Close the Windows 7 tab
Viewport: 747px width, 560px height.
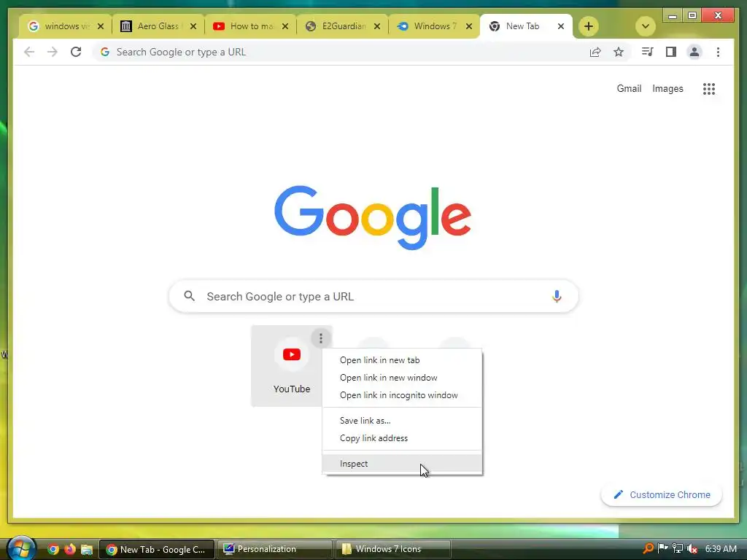469,26
